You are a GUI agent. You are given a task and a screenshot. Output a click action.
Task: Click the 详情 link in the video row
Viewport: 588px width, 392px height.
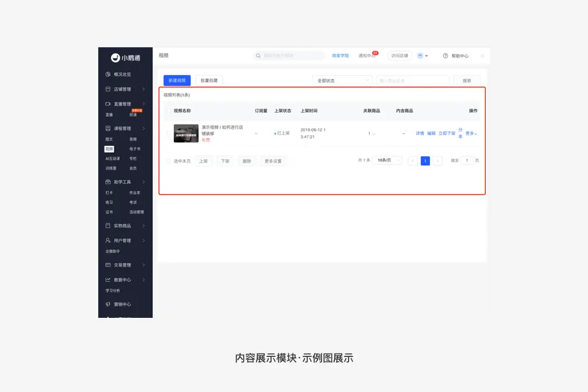pos(420,133)
